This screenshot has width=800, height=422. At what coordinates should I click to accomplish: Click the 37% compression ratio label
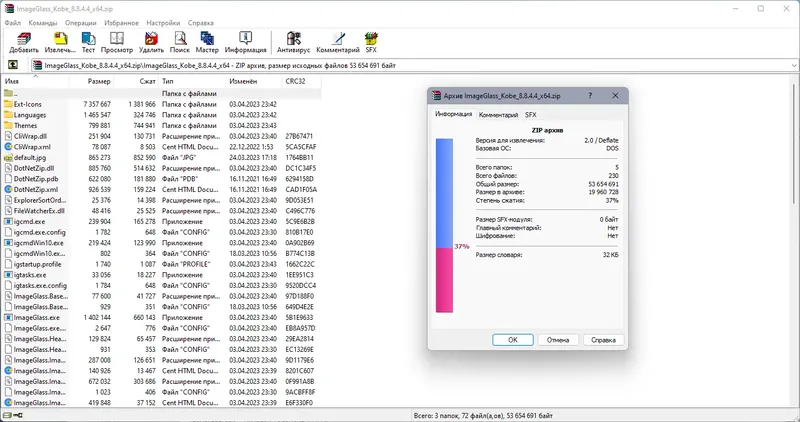coord(462,246)
